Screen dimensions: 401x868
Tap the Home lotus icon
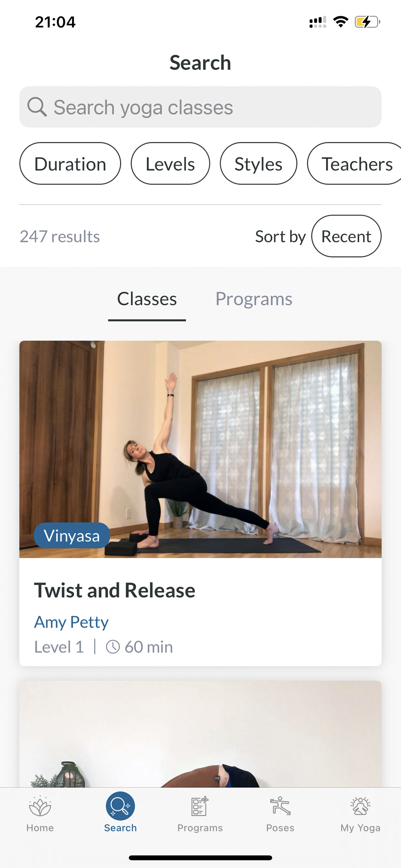tap(40, 806)
